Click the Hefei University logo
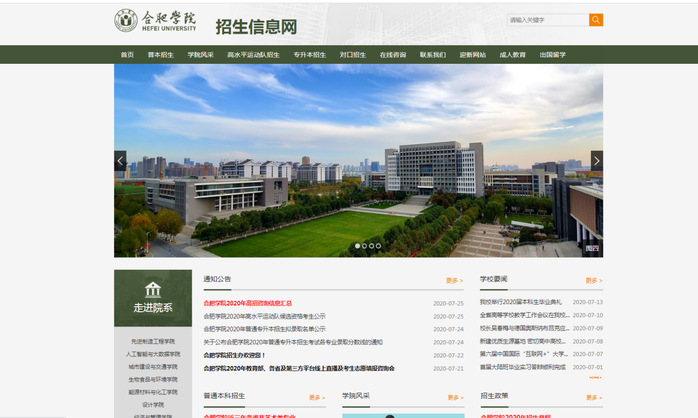The height and width of the screenshot is (418, 698). click(x=155, y=20)
